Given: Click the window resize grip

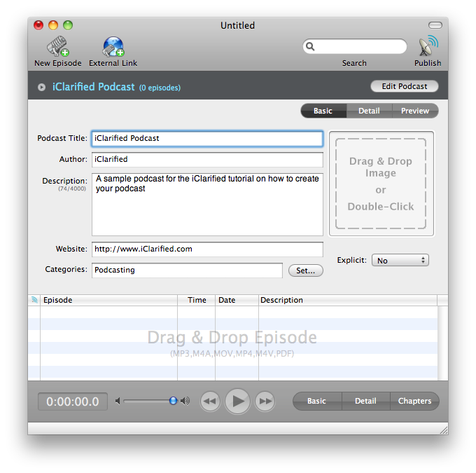Looking at the screenshot, I should (x=444, y=430).
